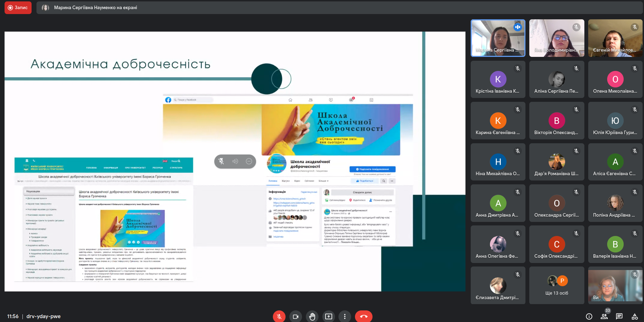Toggle the camera on or off
The width and height of the screenshot is (644, 322).
coord(295,316)
